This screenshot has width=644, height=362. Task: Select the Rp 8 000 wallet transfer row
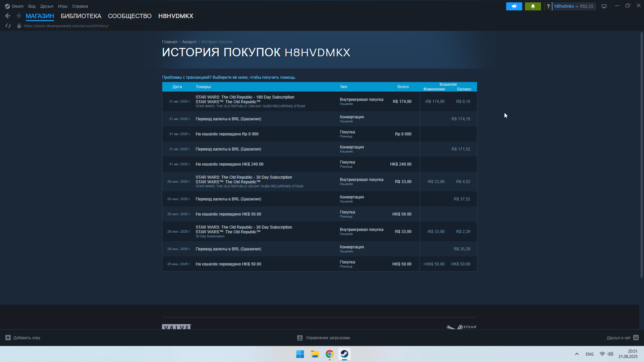[x=319, y=134]
